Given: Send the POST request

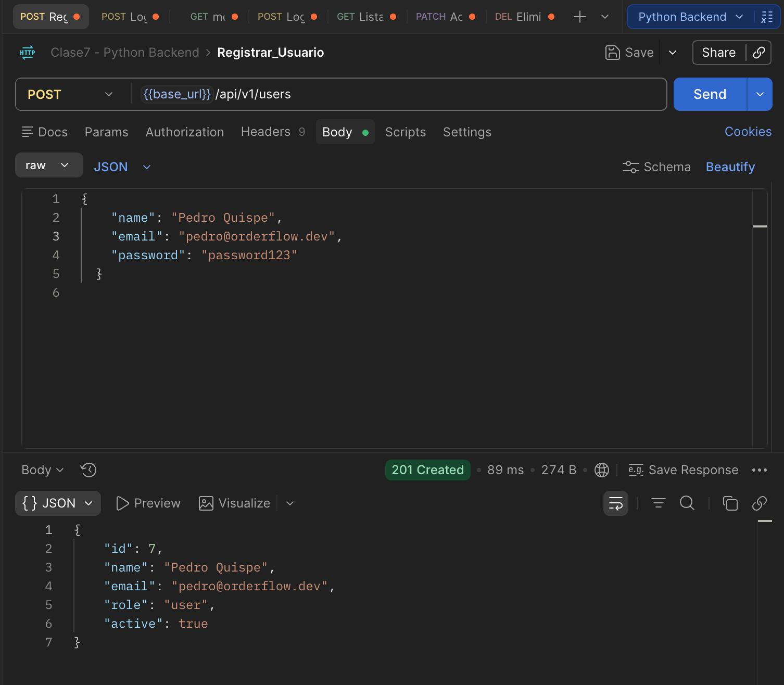Looking at the screenshot, I should click(x=710, y=94).
